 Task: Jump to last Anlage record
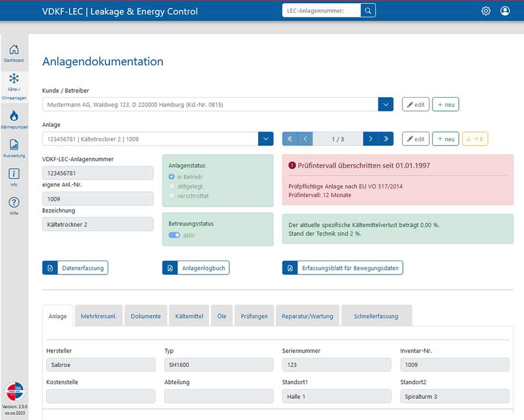click(x=386, y=139)
